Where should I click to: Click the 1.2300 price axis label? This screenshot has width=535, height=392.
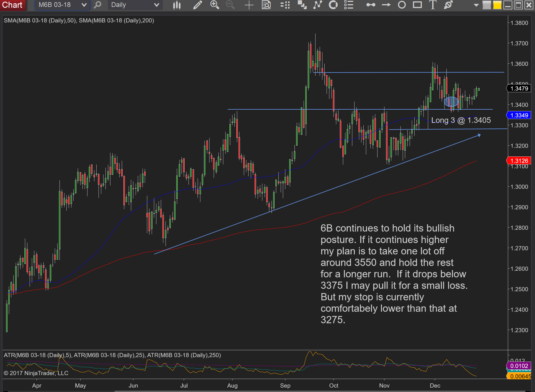(519, 330)
